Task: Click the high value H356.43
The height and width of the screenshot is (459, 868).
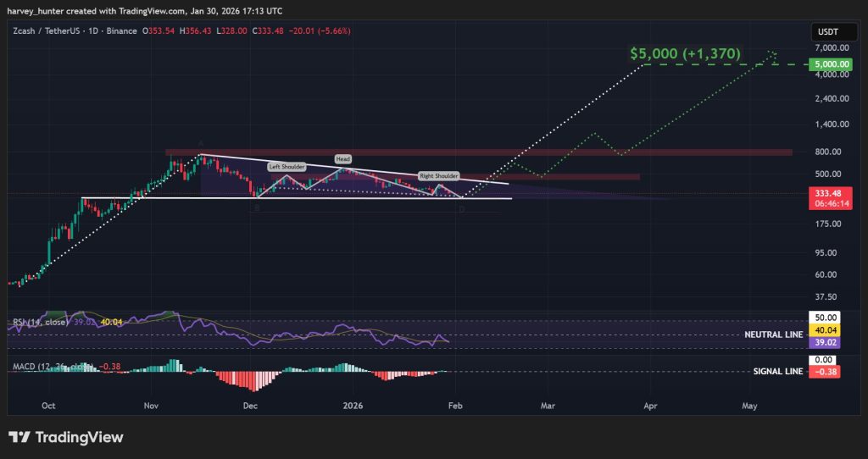Action: 196,31
